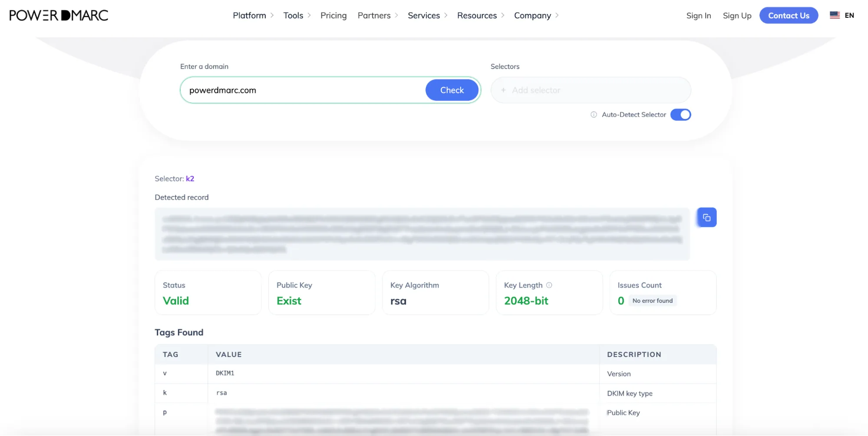Open the PowerDMARC logo homepage

coord(59,15)
